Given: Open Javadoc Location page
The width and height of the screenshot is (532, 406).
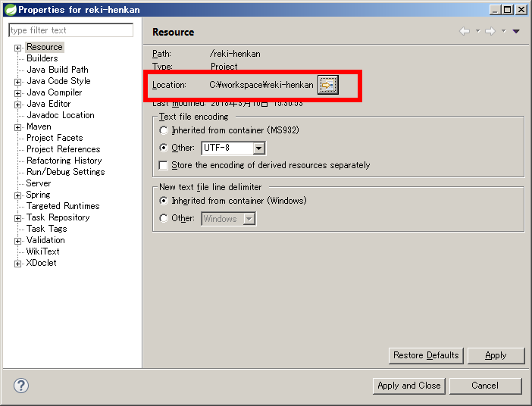Looking at the screenshot, I should (x=61, y=115).
